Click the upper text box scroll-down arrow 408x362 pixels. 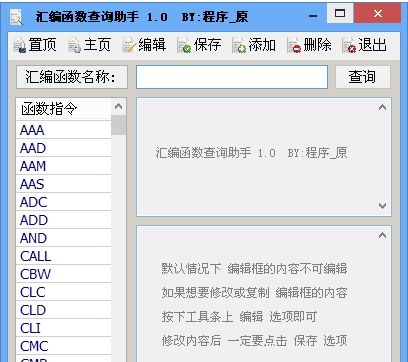pyautogui.click(x=382, y=206)
